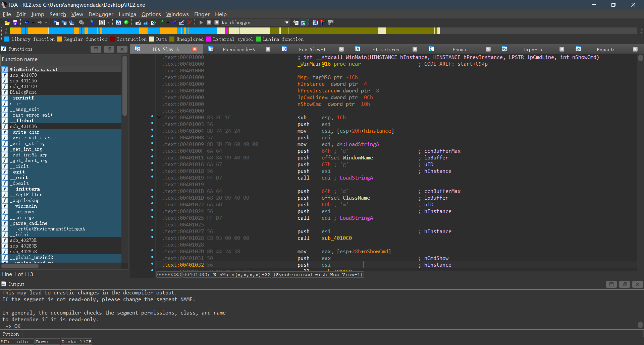Switch to the Pseudocode-A tab
Screen dimensions: 644x345
[x=238, y=49]
